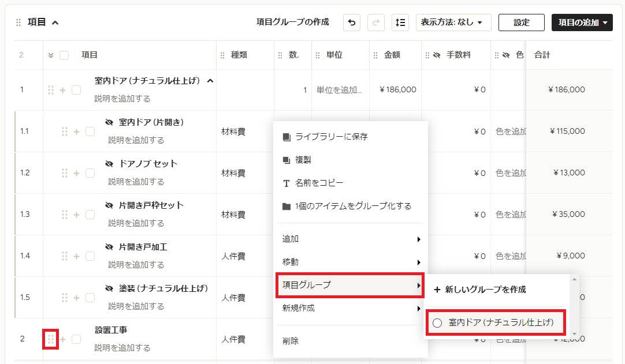Click the expand-all double chevron in header
The image size is (625, 364).
click(x=51, y=55)
